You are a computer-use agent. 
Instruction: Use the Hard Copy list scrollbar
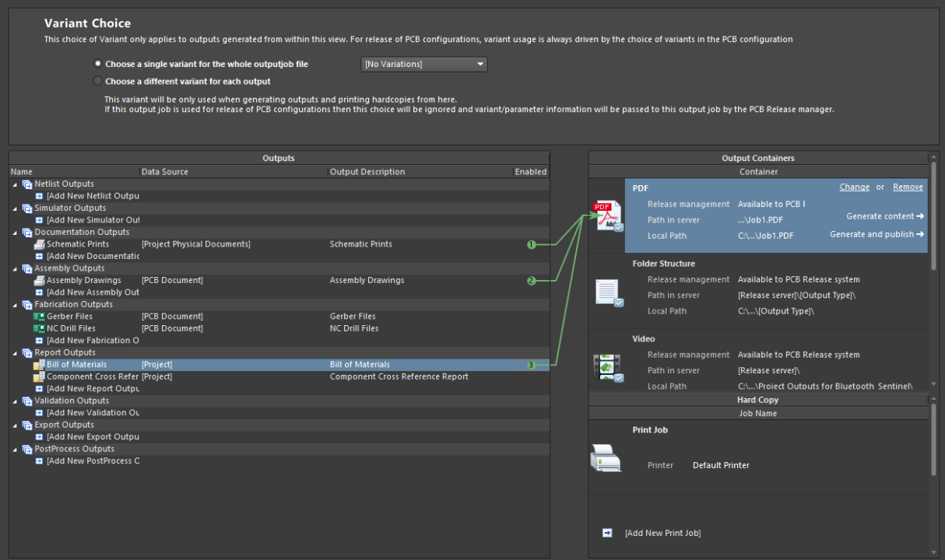coord(933,439)
